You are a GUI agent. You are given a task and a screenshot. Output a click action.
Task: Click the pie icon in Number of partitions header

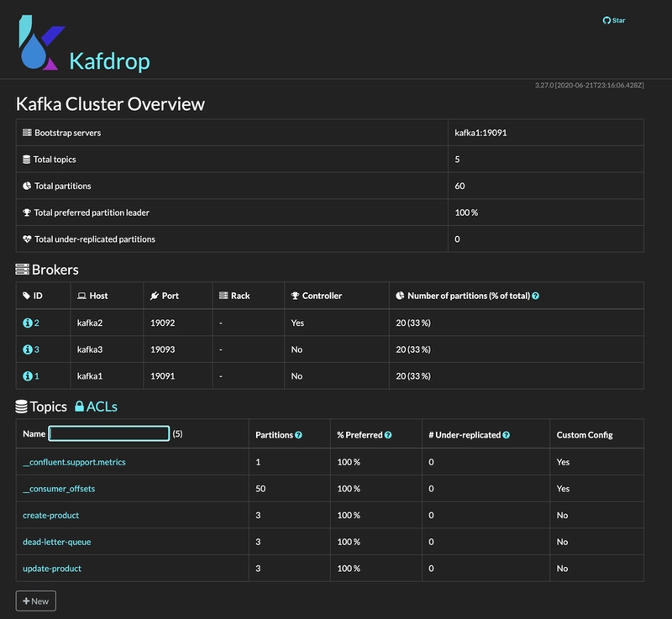[x=400, y=296]
